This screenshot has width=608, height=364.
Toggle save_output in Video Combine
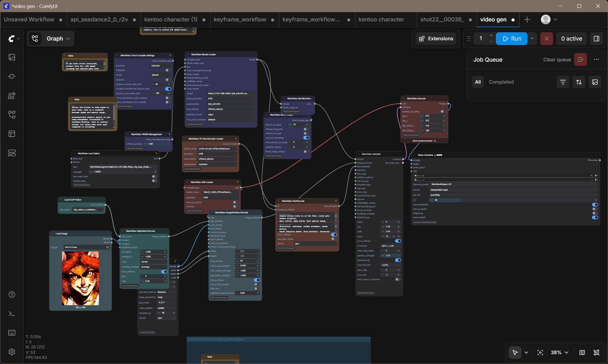tap(595, 217)
